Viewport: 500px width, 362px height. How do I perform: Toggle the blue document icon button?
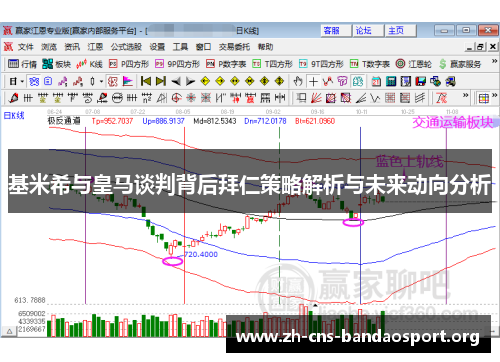[x=48, y=81]
